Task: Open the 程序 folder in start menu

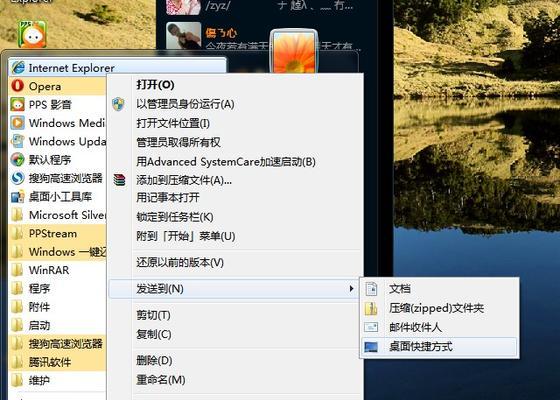Action: click(57, 289)
